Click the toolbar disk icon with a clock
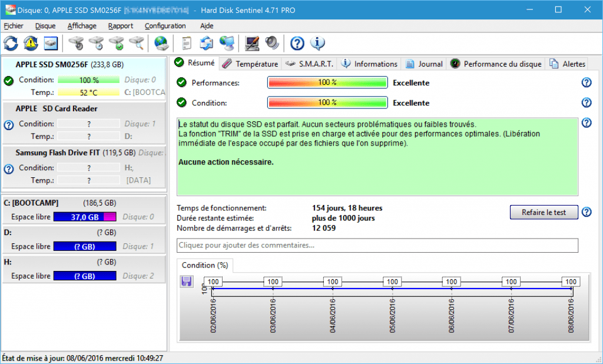Screen dimensions: 603x364 coord(96,43)
